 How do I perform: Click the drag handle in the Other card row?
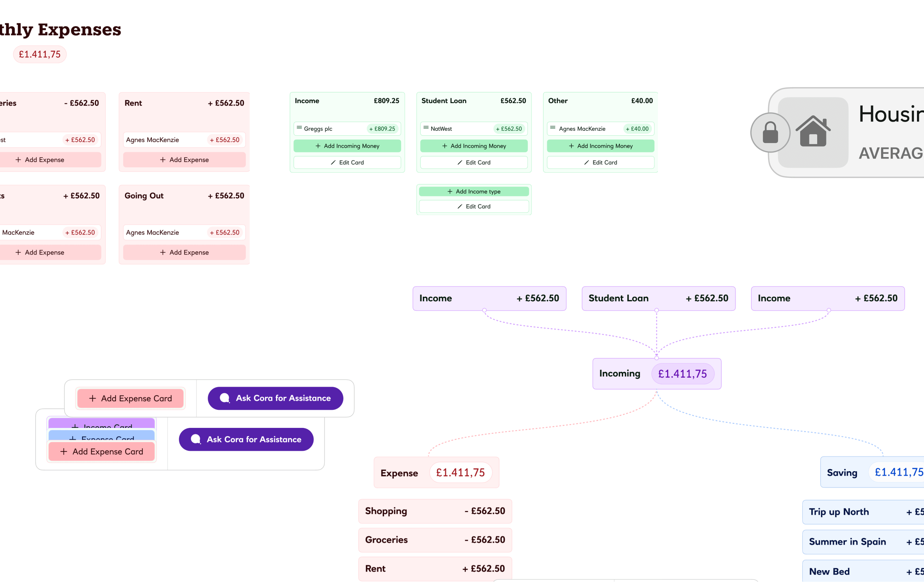pyautogui.click(x=552, y=128)
